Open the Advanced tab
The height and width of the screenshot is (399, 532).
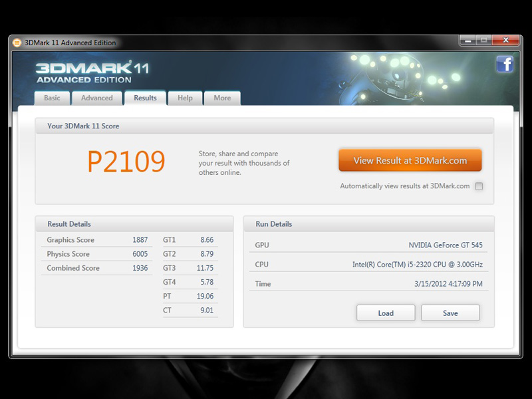coord(97,98)
